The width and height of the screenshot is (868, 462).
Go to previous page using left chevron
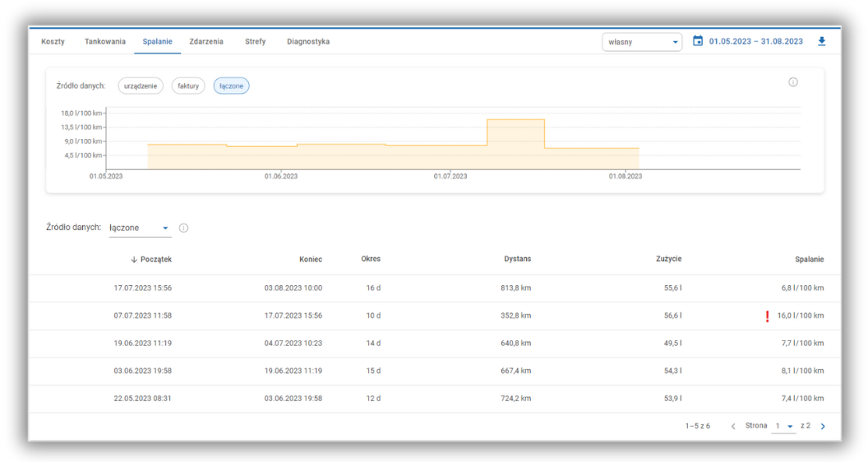coord(733,427)
